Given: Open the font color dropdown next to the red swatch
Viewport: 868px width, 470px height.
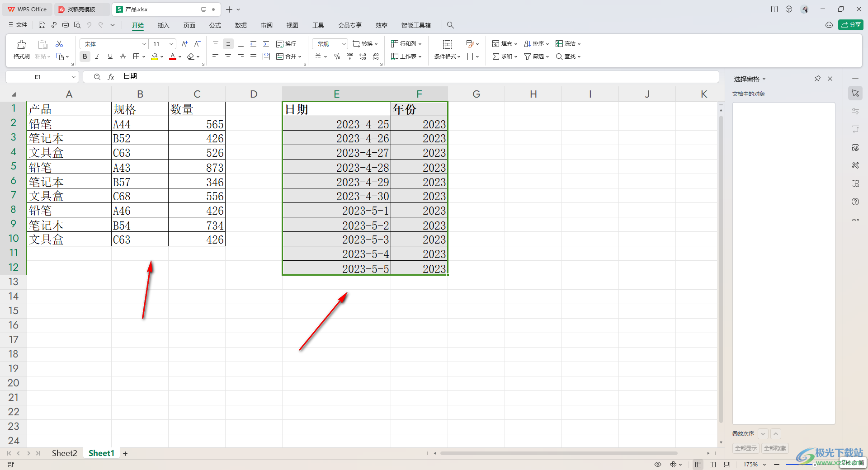Looking at the screenshot, I should [180, 57].
